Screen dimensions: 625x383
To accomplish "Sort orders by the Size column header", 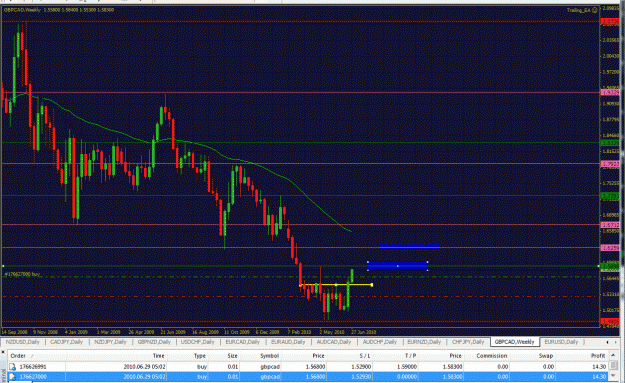I will [232, 356].
